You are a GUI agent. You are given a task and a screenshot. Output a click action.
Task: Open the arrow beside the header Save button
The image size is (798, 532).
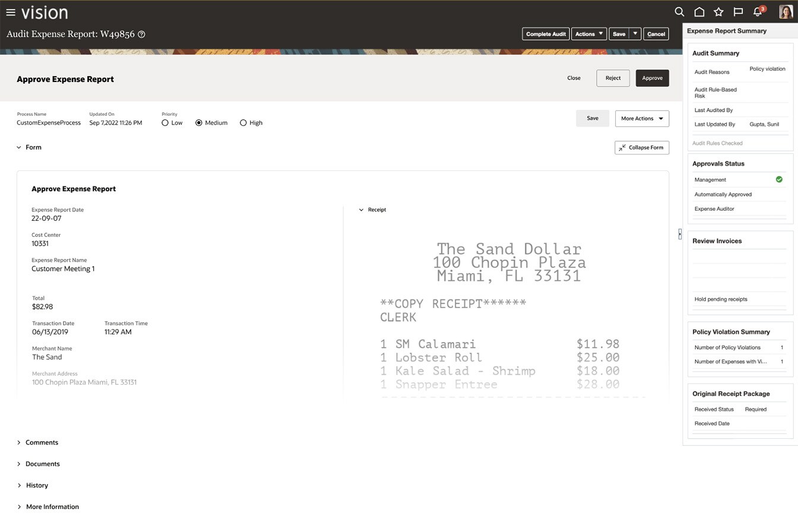(635, 34)
